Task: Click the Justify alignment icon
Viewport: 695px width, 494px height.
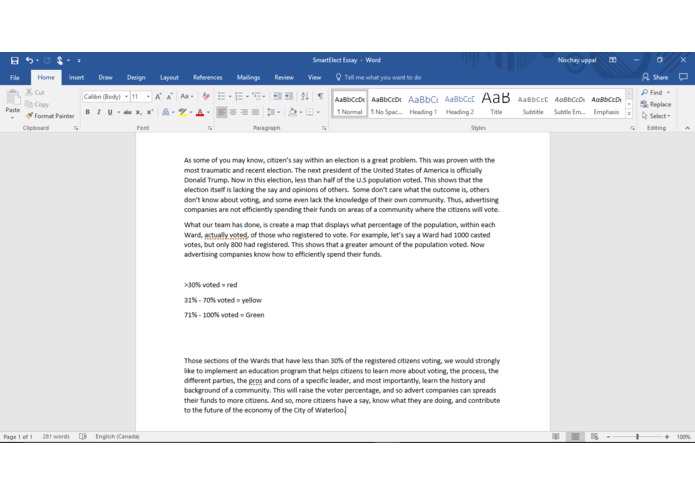Action: click(x=255, y=112)
